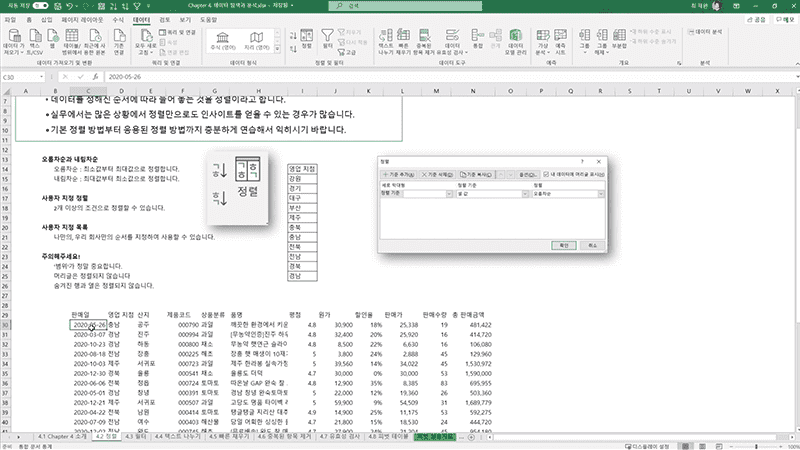Click the Share (공유) button
Screen dimensions: 800x450
[x=757, y=19]
